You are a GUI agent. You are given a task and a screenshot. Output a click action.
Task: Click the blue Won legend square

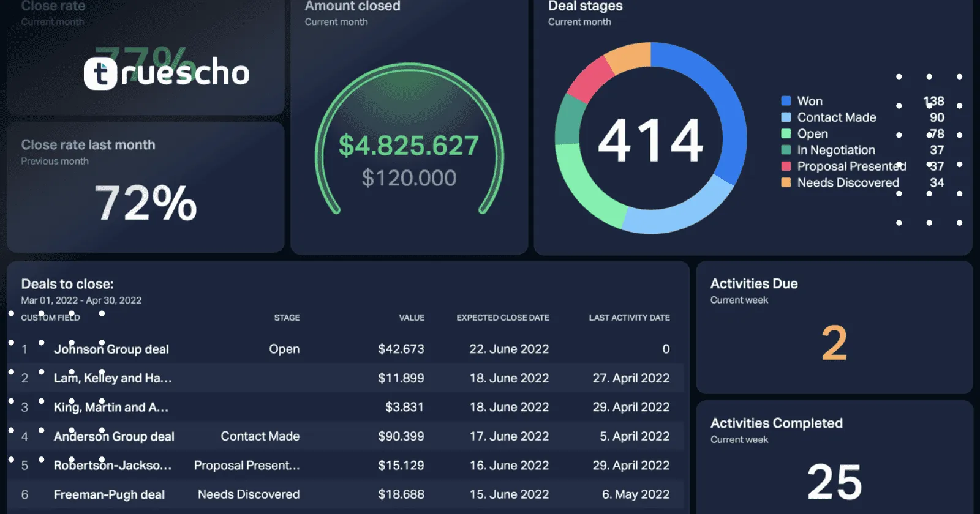coord(786,101)
